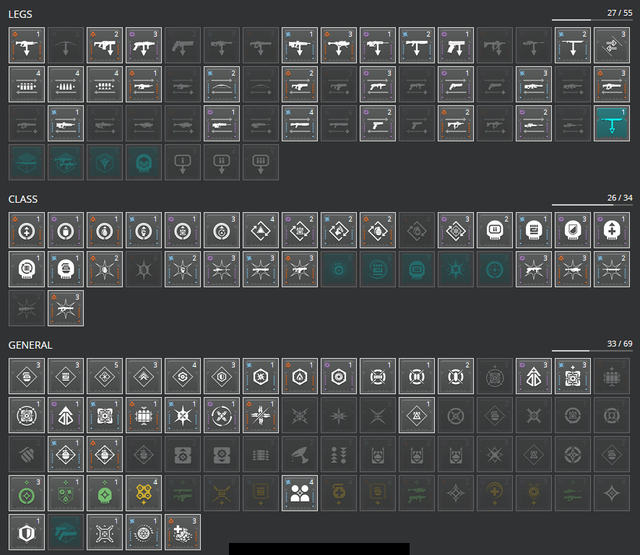This screenshot has width=640, height=555.
Task: Click the '27 / 55' count text
Action: (x=620, y=13)
